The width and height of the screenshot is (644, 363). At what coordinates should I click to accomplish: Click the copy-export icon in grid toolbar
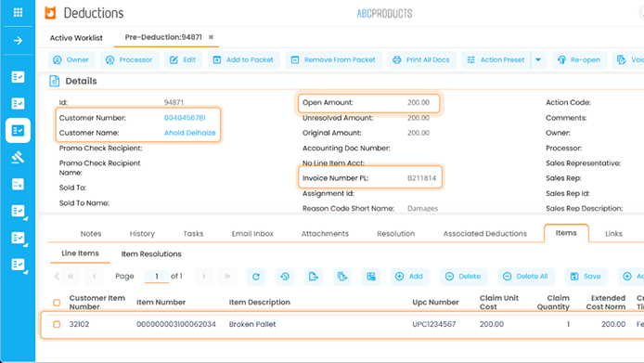(x=342, y=277)
